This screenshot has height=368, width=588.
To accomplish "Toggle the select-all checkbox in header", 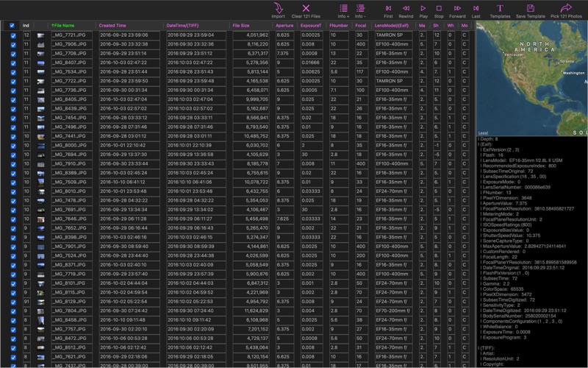I will coord(12,26).
